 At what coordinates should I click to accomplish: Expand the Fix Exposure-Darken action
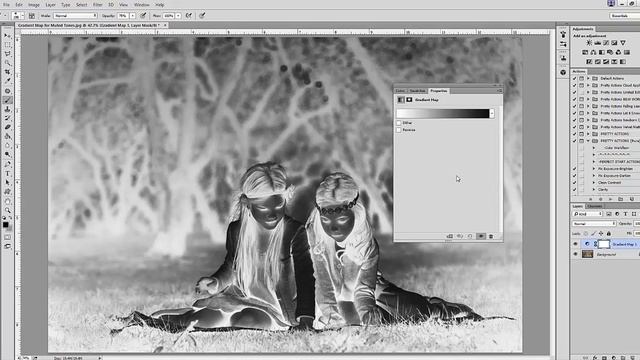point(594,176)
